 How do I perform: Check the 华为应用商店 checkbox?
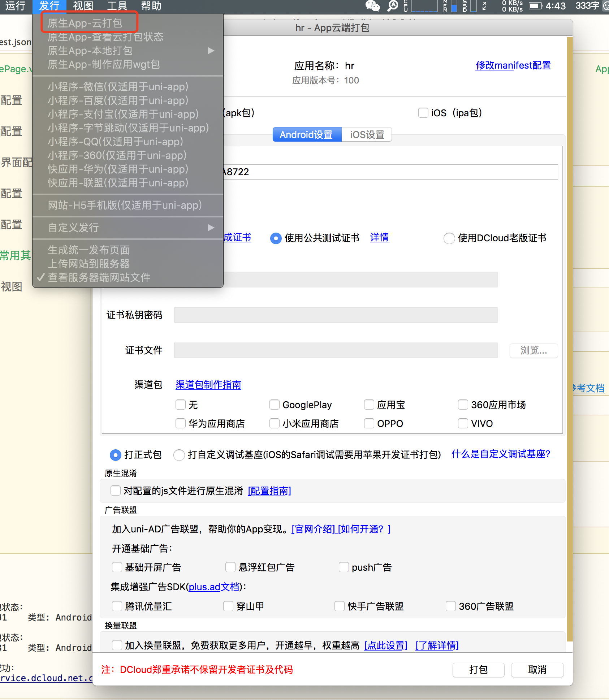tap(181, 423)
